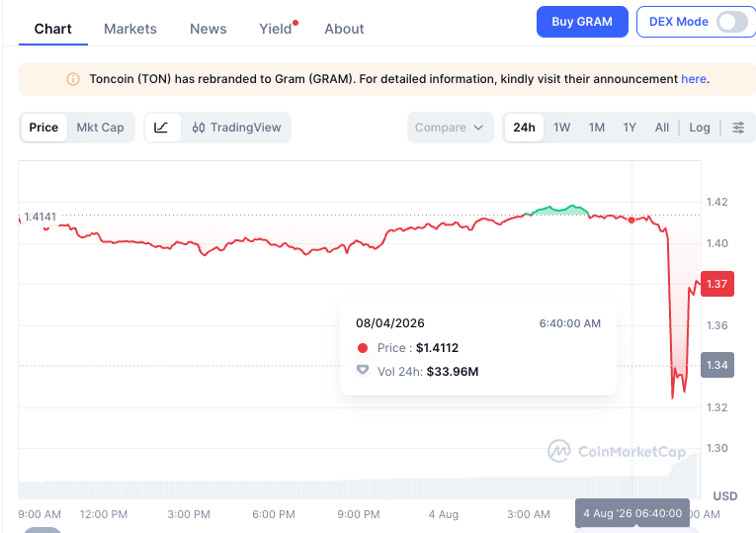Click the 1.37 current price label

716,284
